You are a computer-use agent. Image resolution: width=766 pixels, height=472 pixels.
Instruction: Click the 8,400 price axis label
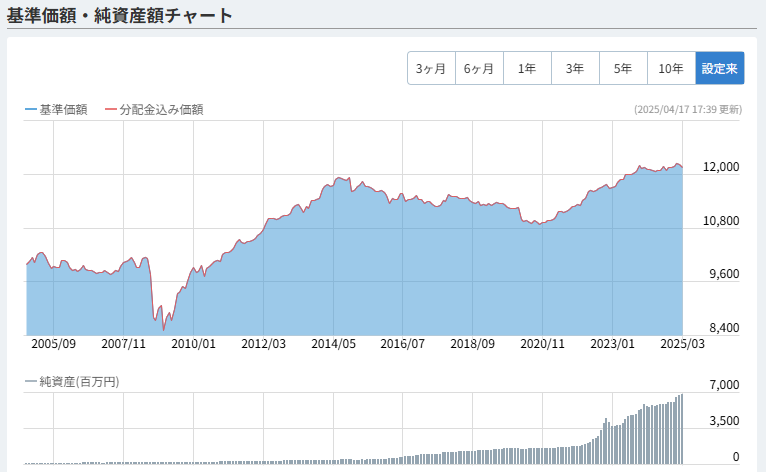(x=724, y=328)
